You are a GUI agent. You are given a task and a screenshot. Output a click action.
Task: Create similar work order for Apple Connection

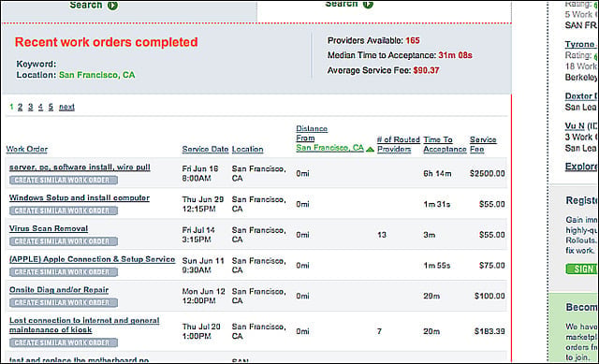pos(64,272)
